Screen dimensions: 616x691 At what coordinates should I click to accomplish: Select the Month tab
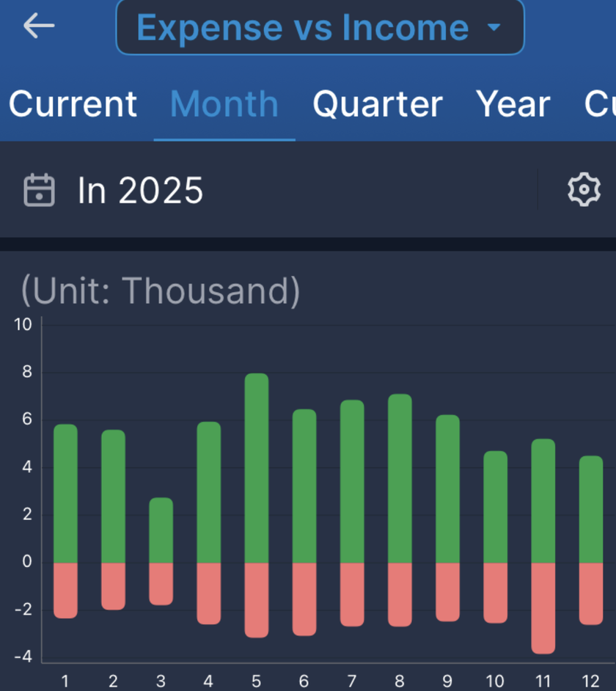click(224, 104)
